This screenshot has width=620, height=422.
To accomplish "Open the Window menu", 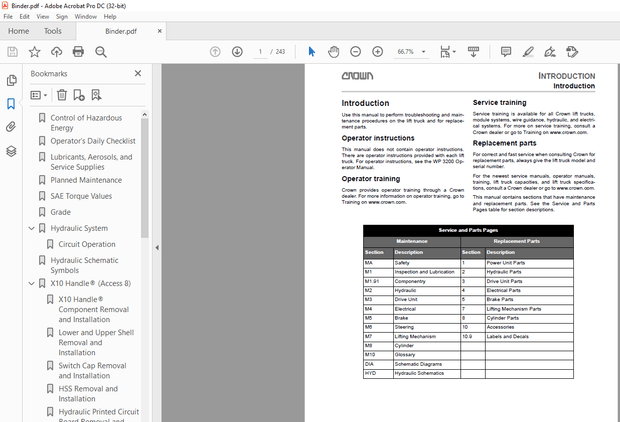I will (86, 17).
